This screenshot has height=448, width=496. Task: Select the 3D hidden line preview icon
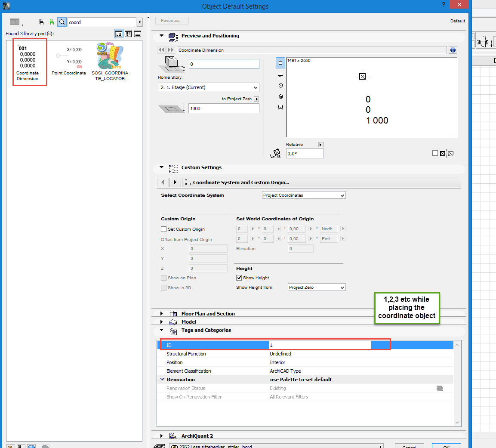click(x=280, y=86)
